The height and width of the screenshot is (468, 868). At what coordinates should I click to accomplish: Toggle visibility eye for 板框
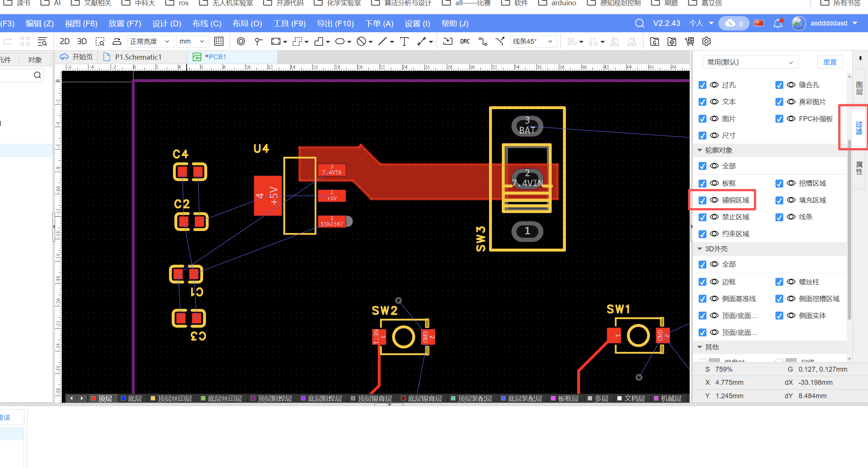click(x=714, y=183)
